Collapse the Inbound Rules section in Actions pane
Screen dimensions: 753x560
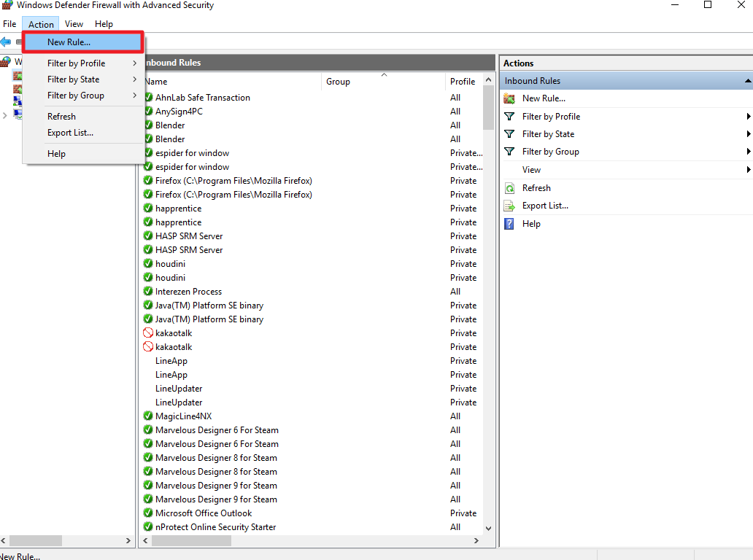pyautogui.click(x=748, y=81)
